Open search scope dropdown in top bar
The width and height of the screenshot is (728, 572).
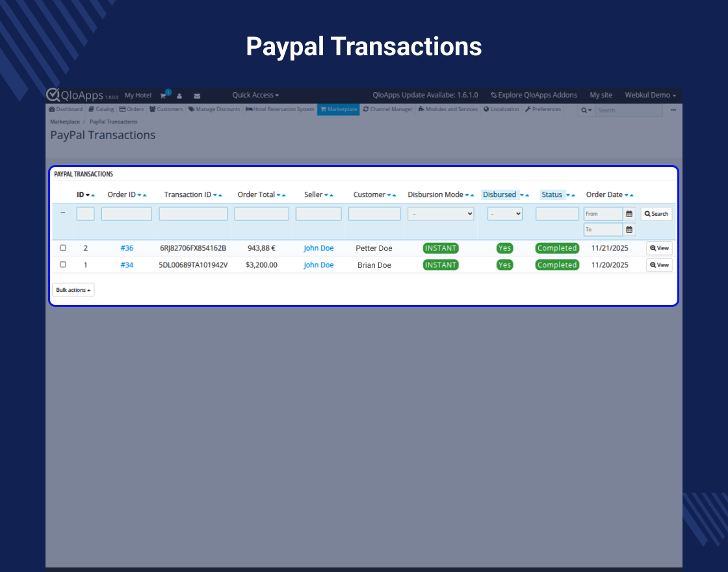[586, 110]
